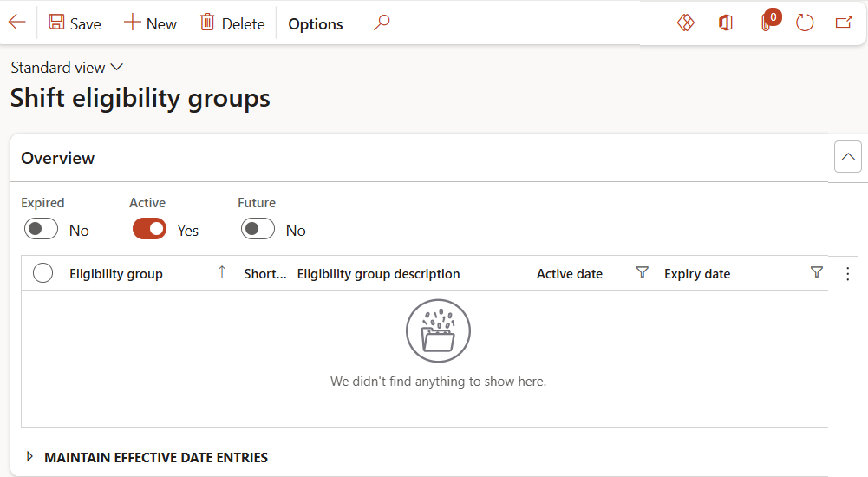This screenshot has height=477, width=868.
Task: Open attachments paperclip with 0 badge
Action: click(x=769, y=21)
